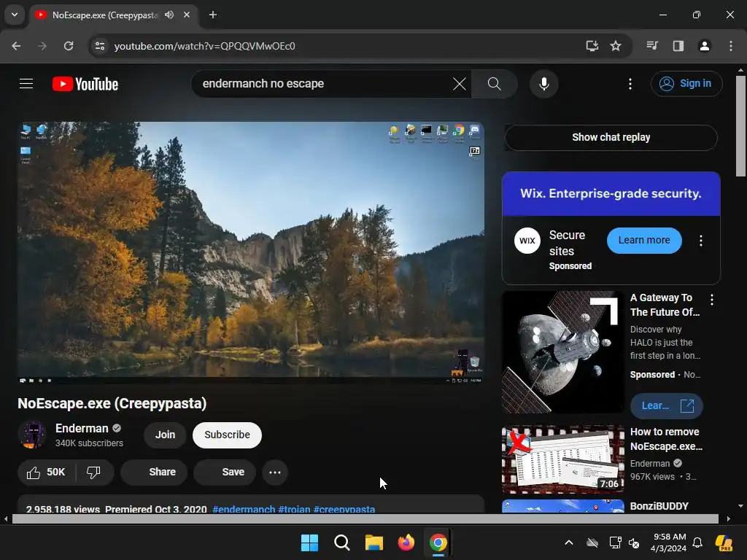Close the NoEscape.exe tab
This screenshot has width=747, height=560.
click(x=187, y=15)
